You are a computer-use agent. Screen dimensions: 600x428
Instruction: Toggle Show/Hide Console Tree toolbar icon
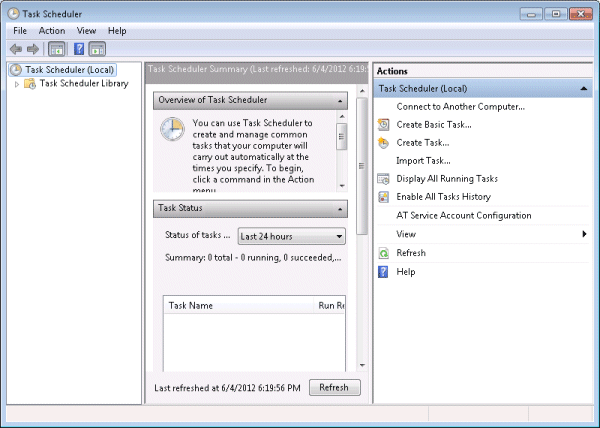[57, 49]
